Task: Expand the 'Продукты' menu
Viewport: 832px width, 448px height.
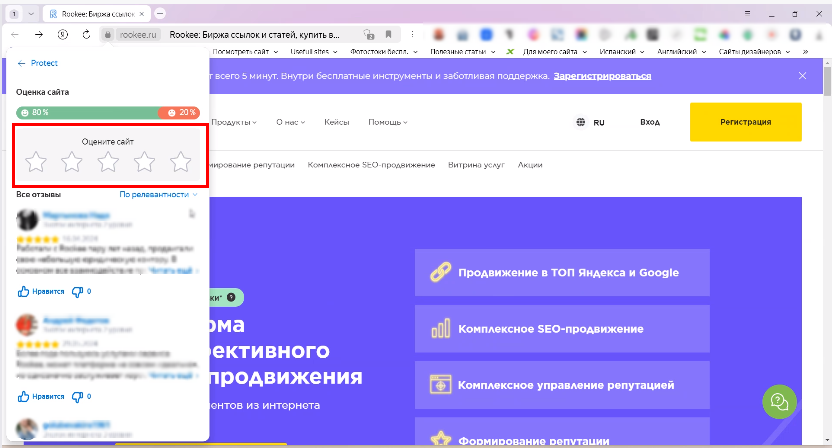Action: (x=234, y=122)
